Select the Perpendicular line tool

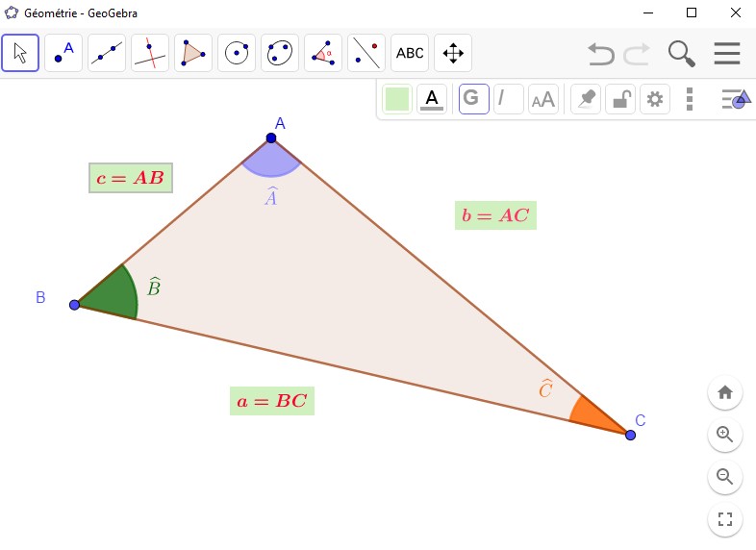(x=150, y=53)
